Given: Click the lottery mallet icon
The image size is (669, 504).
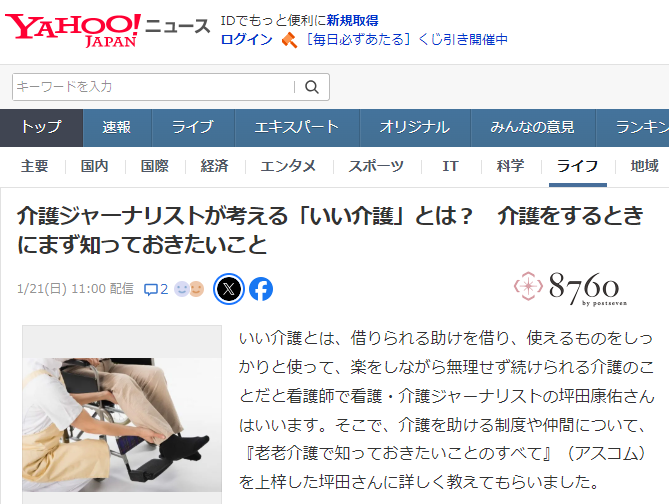Looking at the screenshot, I should (289, 40).
